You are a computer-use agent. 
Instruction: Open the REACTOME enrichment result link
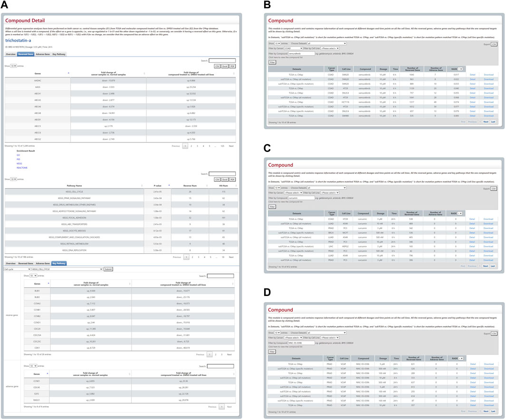(x=22, y=168)
